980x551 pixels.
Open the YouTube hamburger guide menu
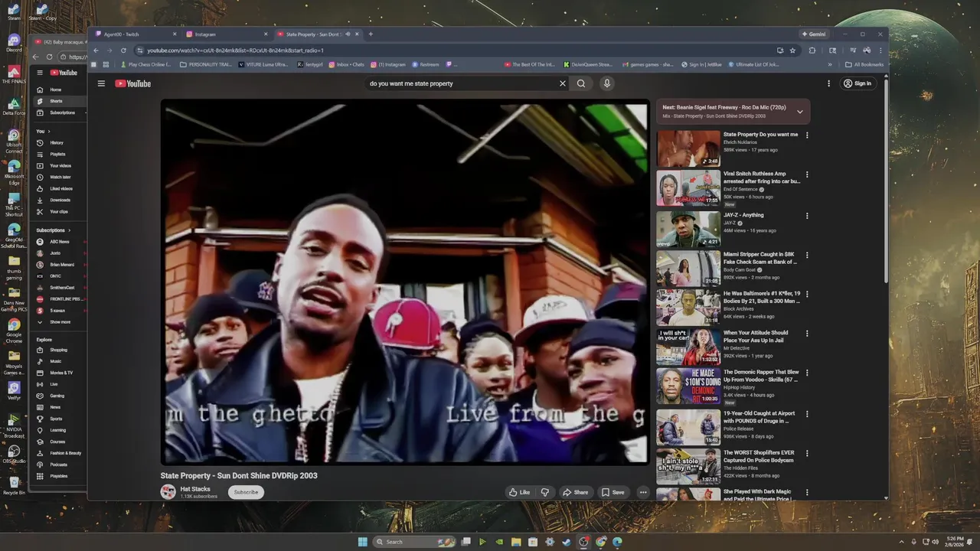[x=101, y=83]
